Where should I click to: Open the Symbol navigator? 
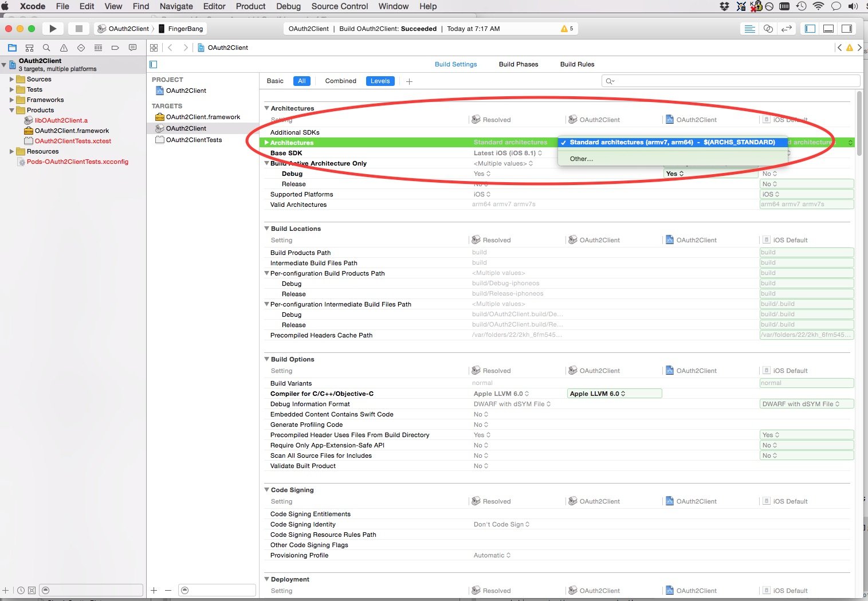click(29, 48)
